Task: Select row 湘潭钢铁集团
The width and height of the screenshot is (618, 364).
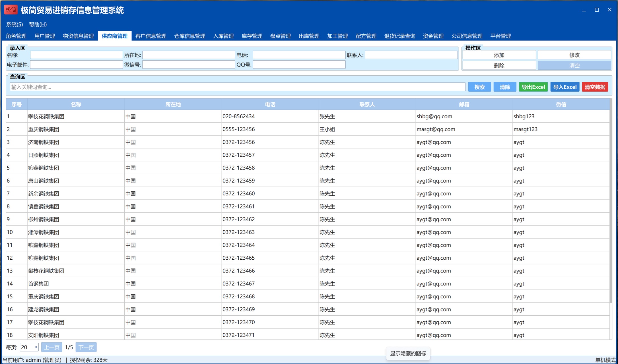Action: click(x=308, y=232)
